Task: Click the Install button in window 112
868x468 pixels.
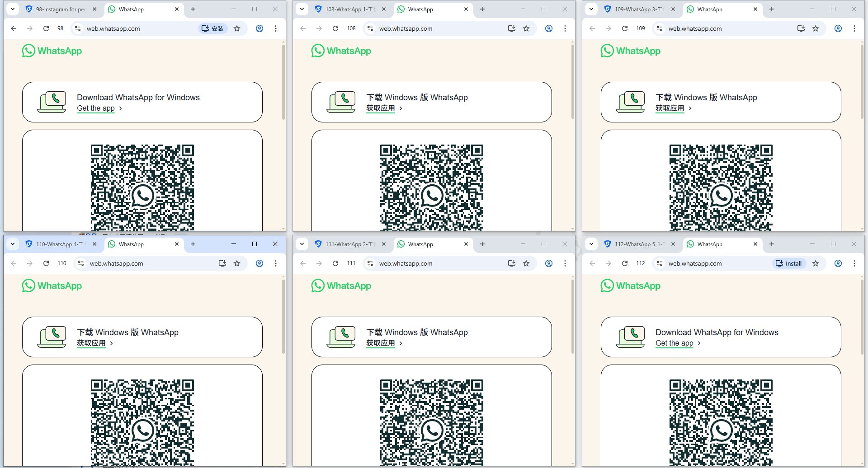Action: click(x=788, y=263)
